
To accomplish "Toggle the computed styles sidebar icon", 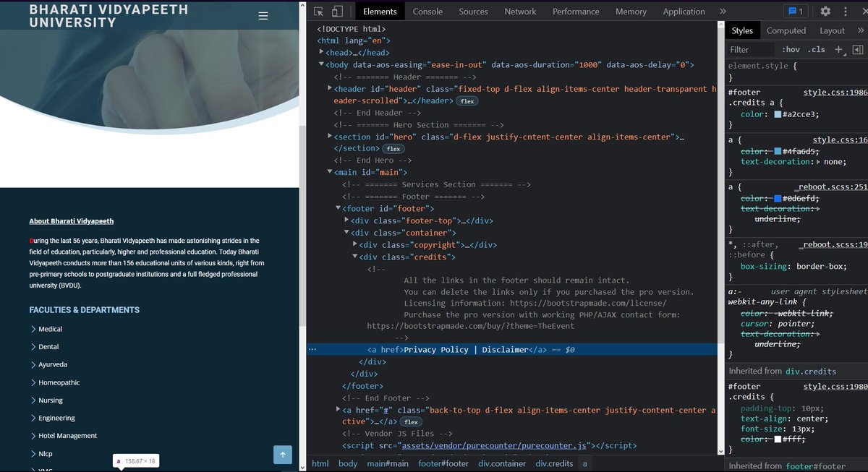I will click(x=858, y=50).
